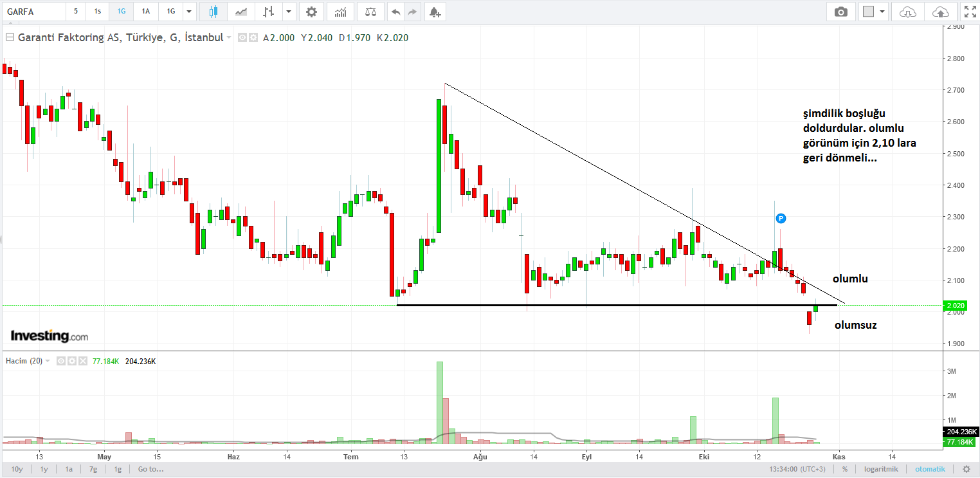Set the time range to 1y
This screenshot has height=478, width=980.
click(44, 469)
